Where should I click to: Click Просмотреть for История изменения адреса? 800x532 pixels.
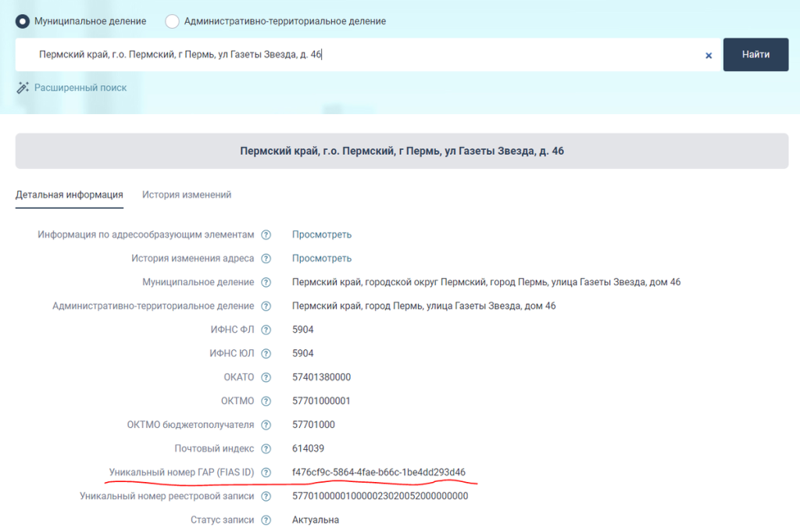coord(322,259)
